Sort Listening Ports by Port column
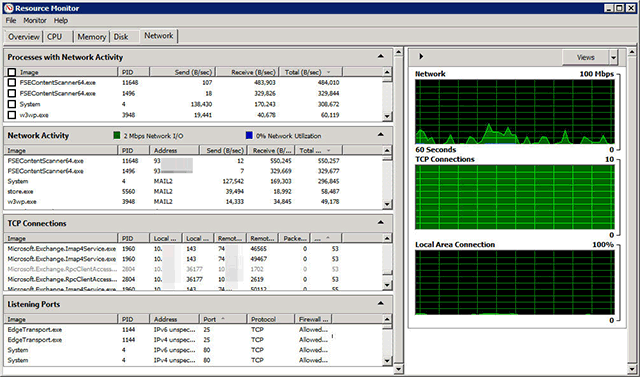640x377 pixels. [x=223, y=319]
